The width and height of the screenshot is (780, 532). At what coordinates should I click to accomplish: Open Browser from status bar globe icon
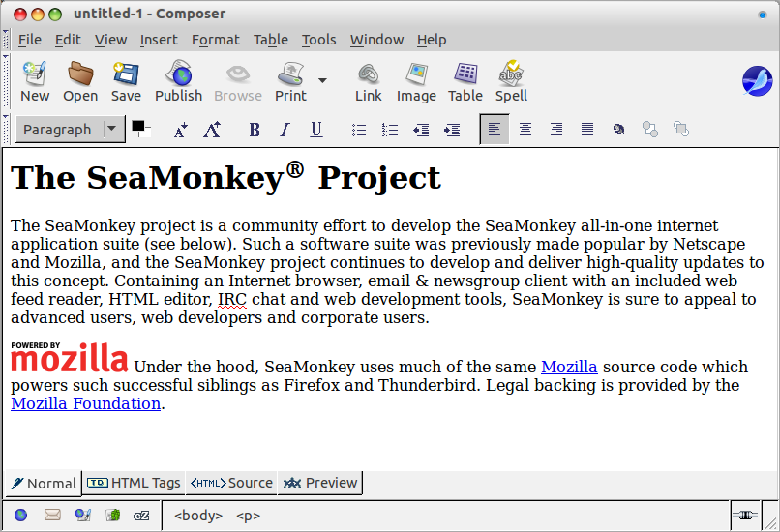(x=21, y=516)
